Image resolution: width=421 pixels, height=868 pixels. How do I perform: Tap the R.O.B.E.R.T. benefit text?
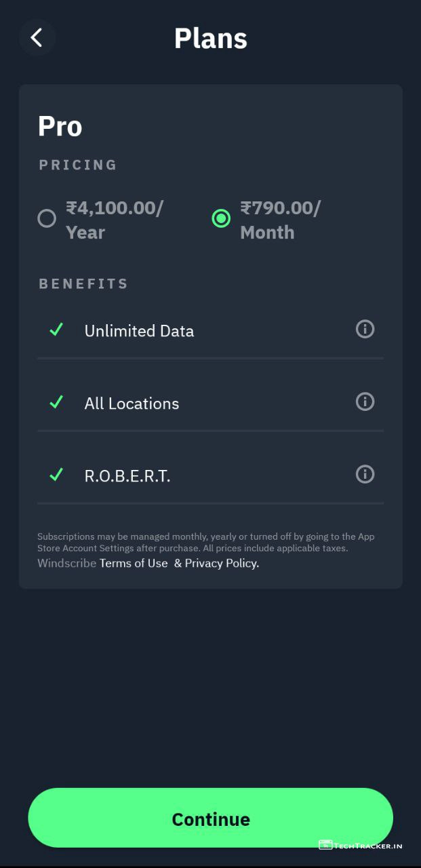(x=127, y=476)
